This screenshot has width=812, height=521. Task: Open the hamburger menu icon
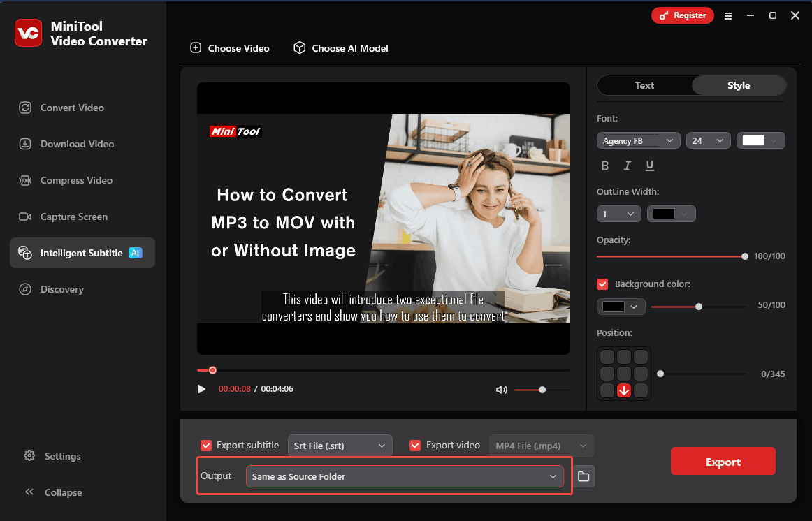[728, 15]
